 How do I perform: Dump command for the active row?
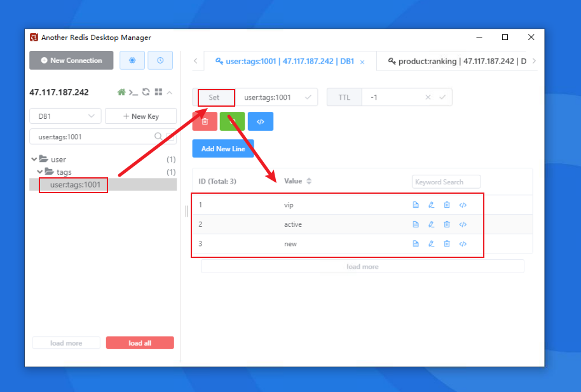(463, 224)
